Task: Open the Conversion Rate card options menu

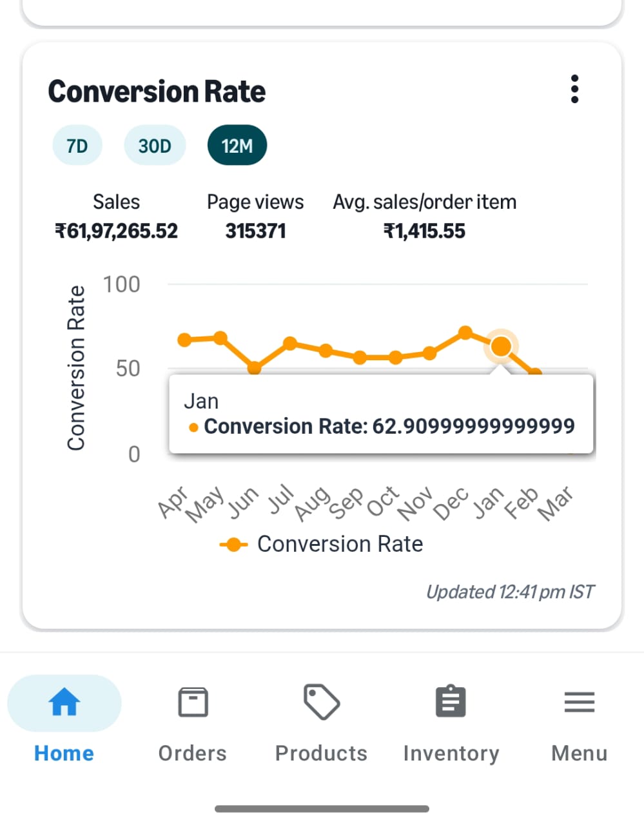Action: click(x=574, y=90)
